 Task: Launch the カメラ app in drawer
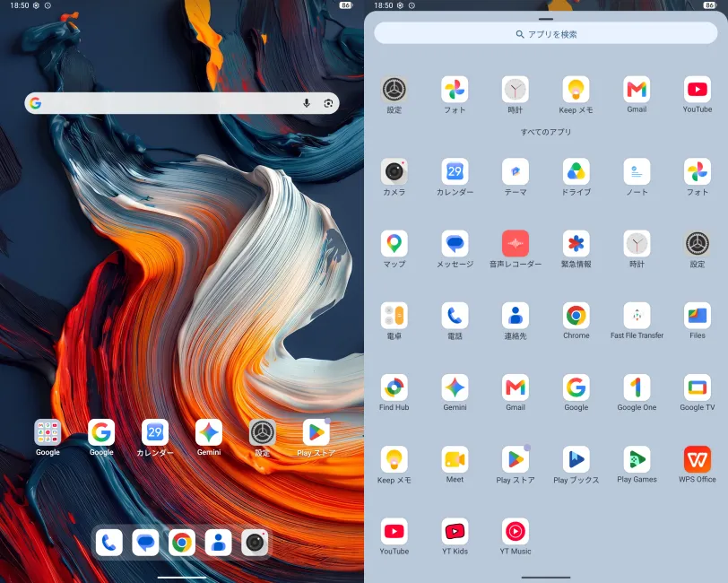pos(394,171)
